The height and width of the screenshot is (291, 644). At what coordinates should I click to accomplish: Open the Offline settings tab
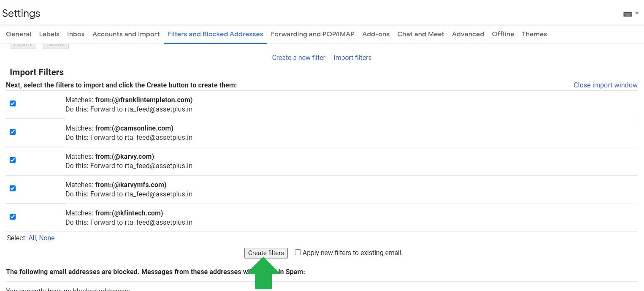click(503, 34)
